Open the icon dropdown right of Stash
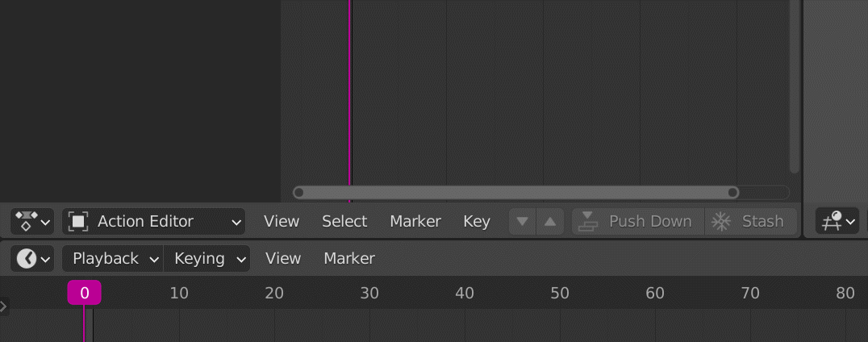The image size is (868, 342). click(837, 221)
